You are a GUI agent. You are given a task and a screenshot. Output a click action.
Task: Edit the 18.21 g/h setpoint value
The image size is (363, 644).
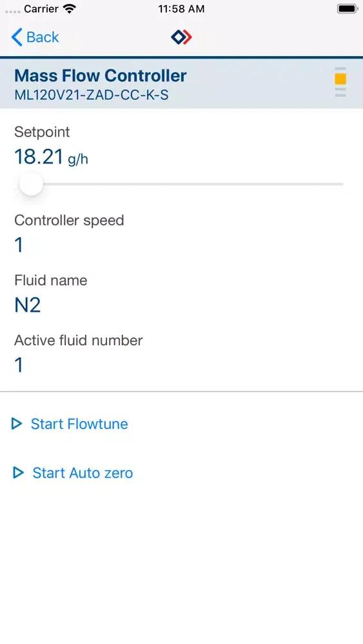point(51,157)
